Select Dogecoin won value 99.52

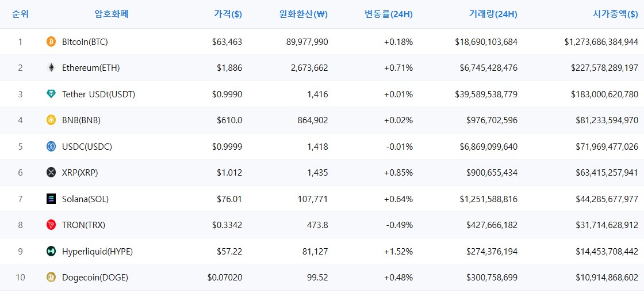pyautogui.click(x=317, y=278)
